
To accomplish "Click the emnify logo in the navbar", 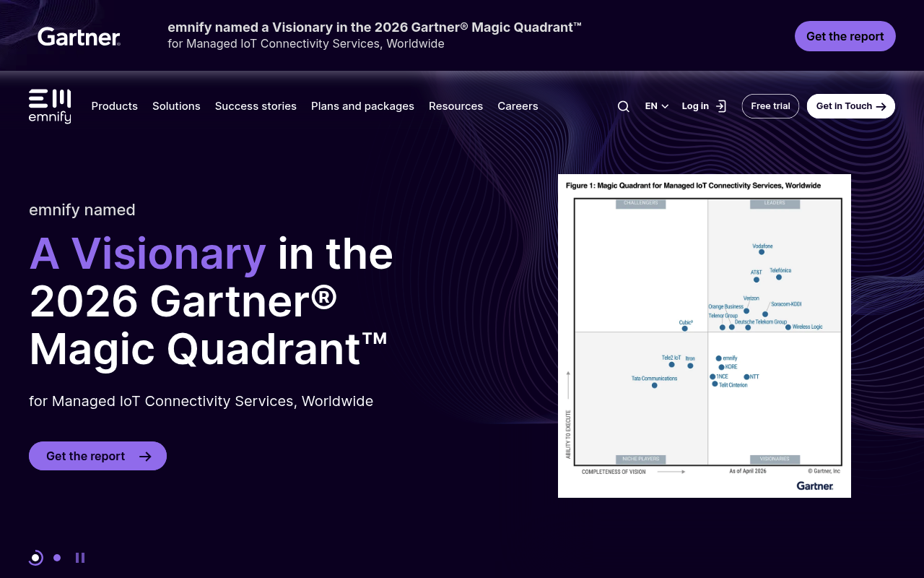I will tap(50, 106).
